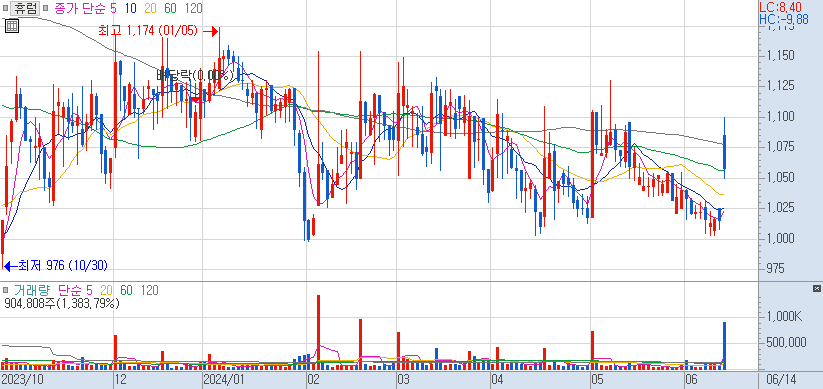Click green price 60-day average label
Viewport: 823px width, 389px height.
(x=170, y=8)
